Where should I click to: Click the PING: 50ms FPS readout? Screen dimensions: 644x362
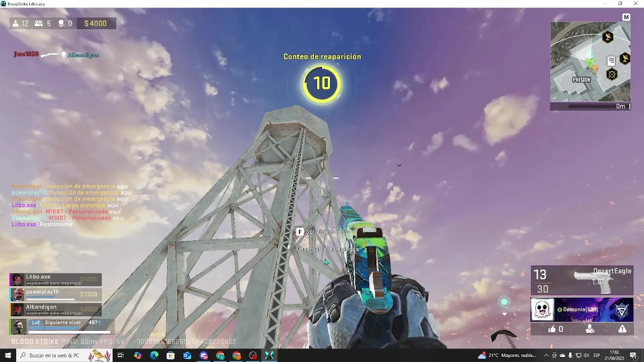pyautogui.click(x=93, y=342)
